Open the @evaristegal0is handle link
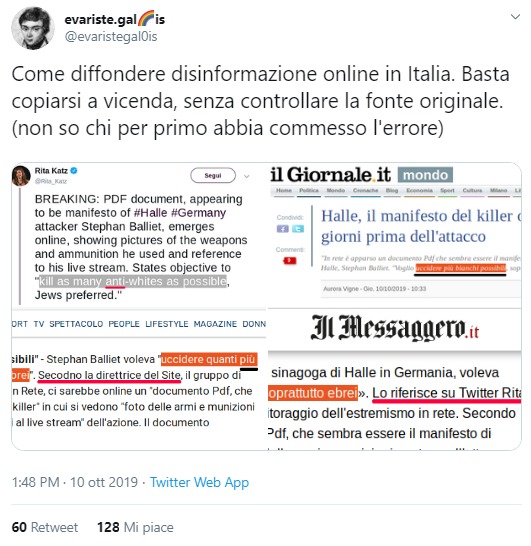 click(111, 37)
